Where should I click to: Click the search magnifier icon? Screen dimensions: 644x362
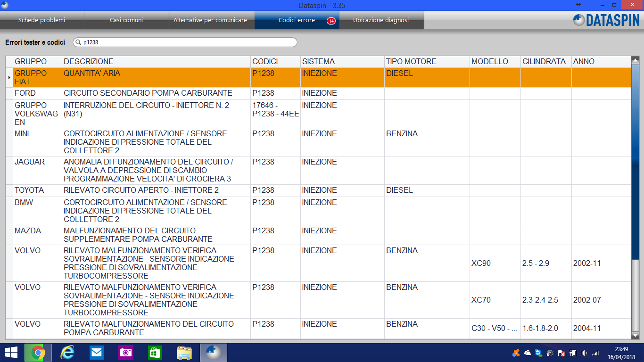78,42
